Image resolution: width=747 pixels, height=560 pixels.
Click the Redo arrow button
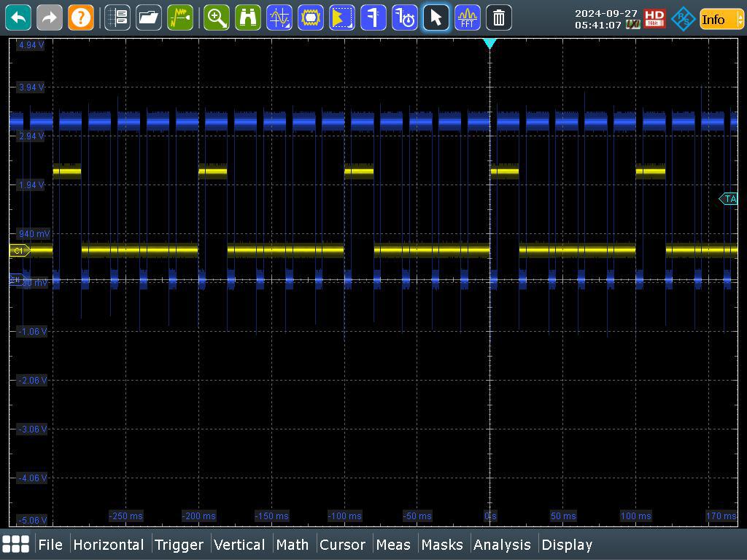(50, 17)
